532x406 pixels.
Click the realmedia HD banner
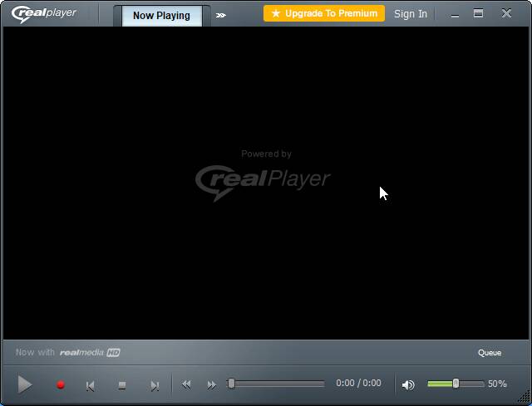pyautogui.click(x=68, y=353)
